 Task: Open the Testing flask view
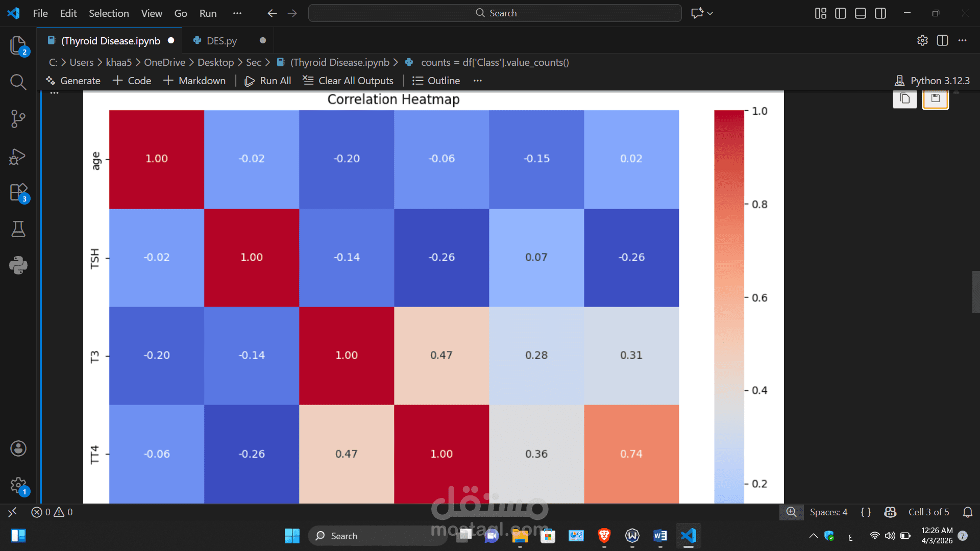18,229
